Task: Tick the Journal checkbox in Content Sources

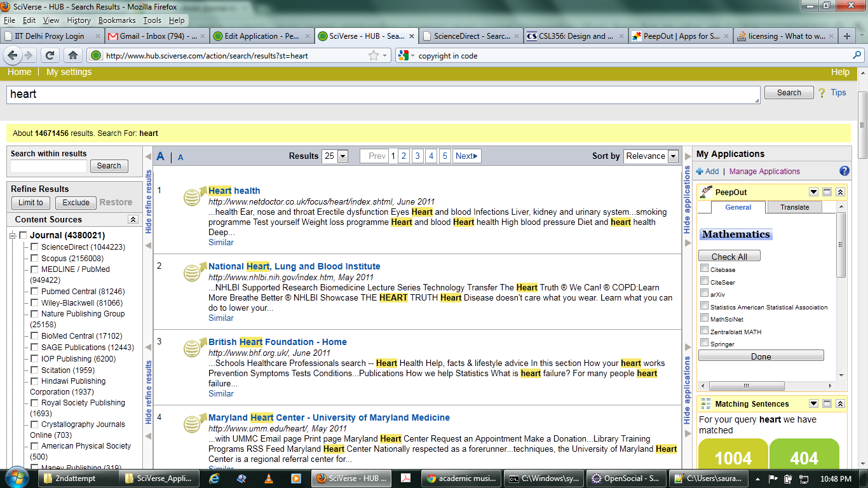Action: [23, 236]
